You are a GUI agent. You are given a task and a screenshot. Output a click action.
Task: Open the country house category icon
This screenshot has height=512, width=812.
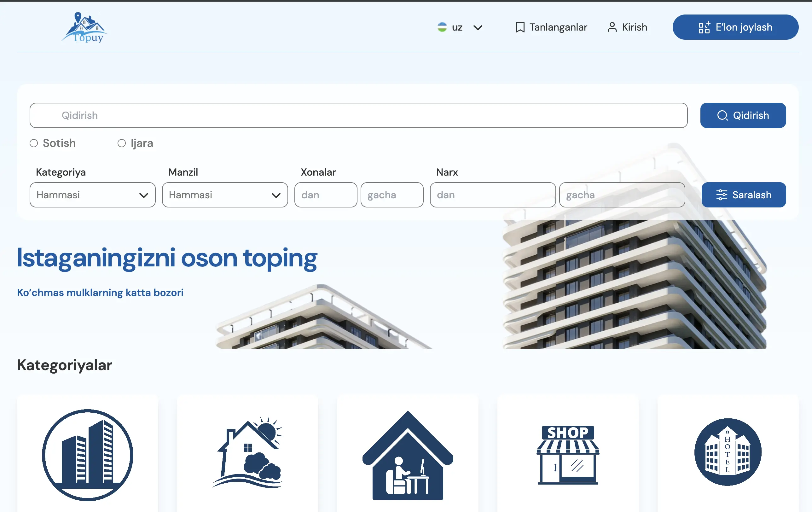pyautogui.click(x=247, y=452)
